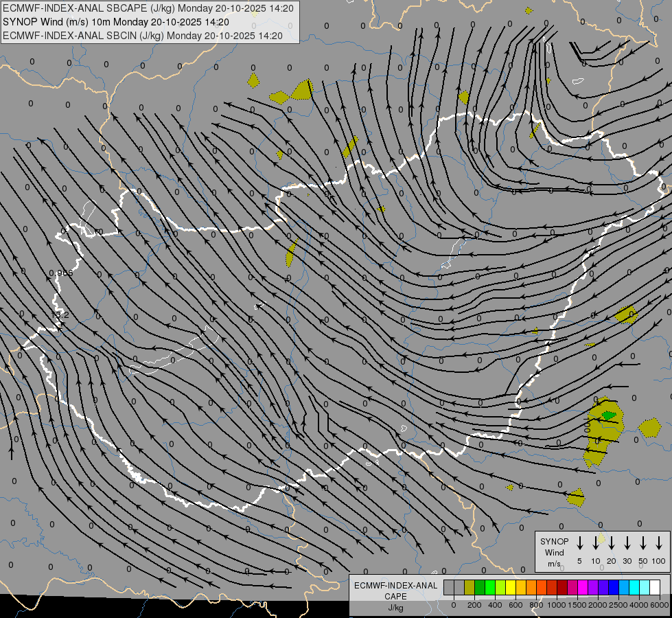
Task: Click the 1000 label in CAPE legend
Action: (x=557, y=605)
